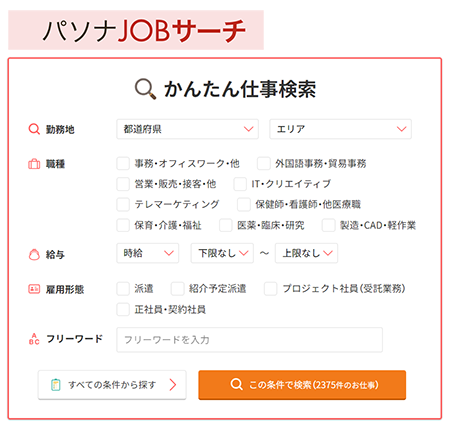
Task: Click the white magnifier icon in orange button
Action: tap(236, 384)
